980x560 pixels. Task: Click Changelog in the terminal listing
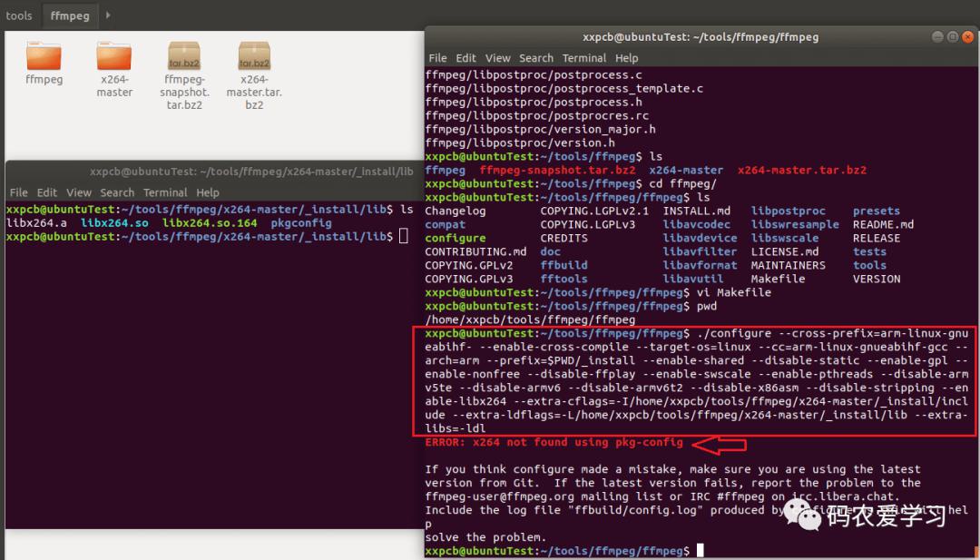(x=455, y=211)
